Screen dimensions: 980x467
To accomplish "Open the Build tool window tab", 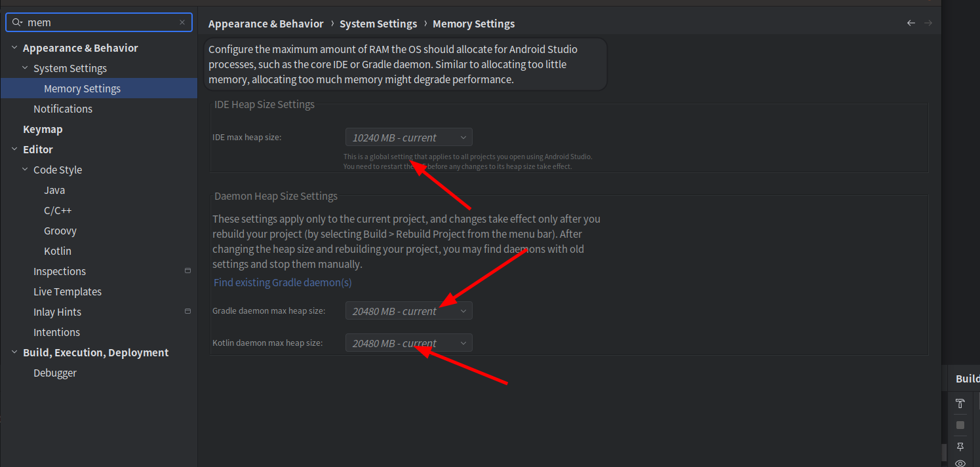I will click(x=968, y=379).
